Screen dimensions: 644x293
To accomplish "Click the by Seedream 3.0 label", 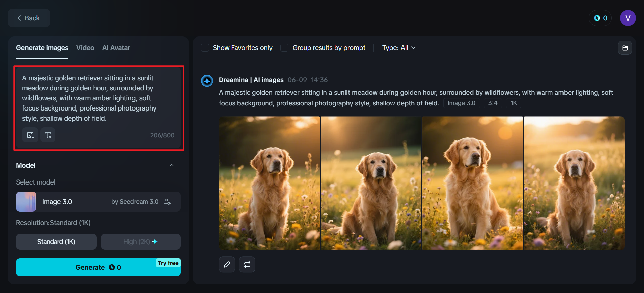I will (x=135, y=202).
